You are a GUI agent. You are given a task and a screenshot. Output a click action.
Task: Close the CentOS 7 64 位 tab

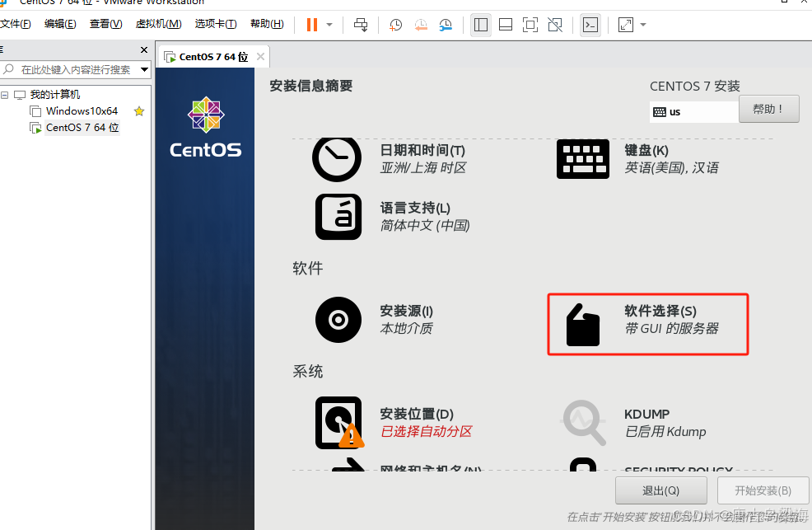click(x=260, y=57)
